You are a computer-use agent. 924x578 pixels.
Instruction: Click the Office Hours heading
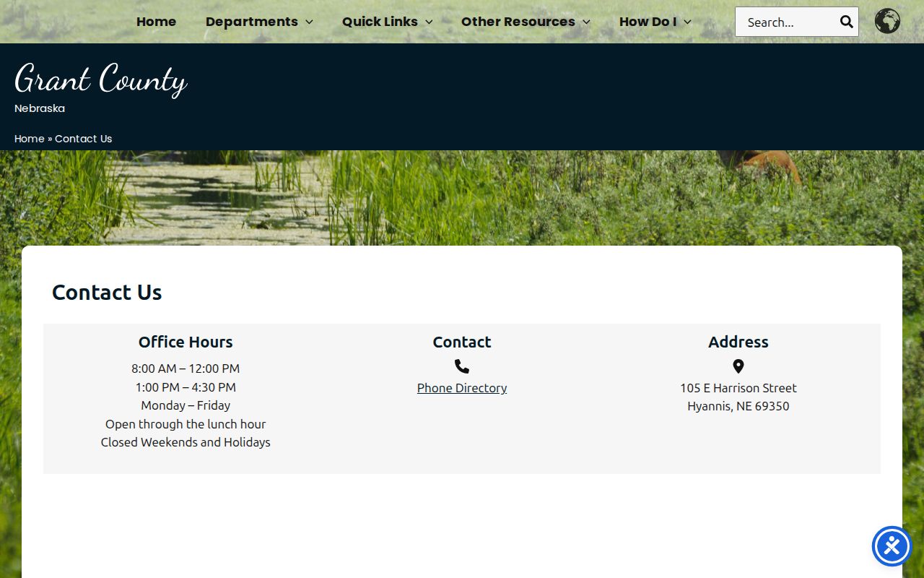(186, 342)
